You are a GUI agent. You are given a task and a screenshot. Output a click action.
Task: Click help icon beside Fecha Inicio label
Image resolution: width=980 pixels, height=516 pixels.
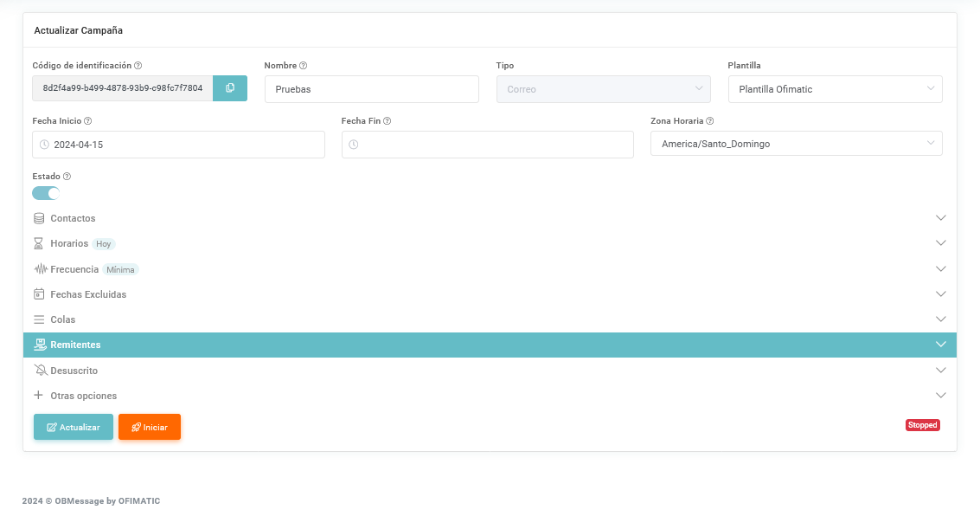(88, 121)
